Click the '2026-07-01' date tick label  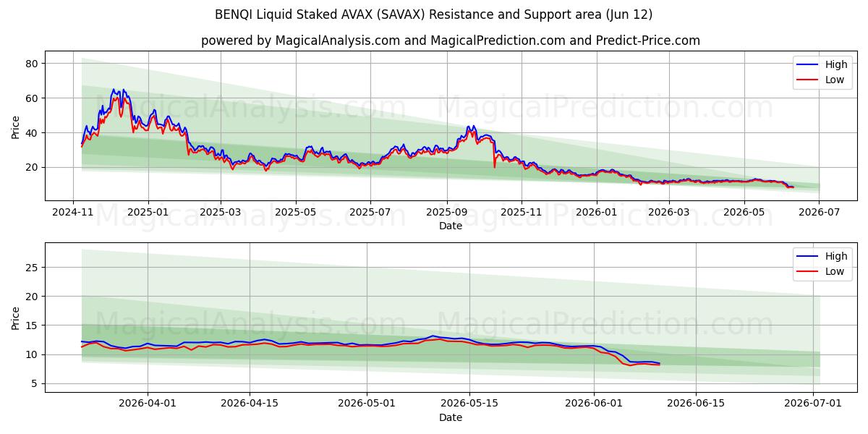(812, 404)
